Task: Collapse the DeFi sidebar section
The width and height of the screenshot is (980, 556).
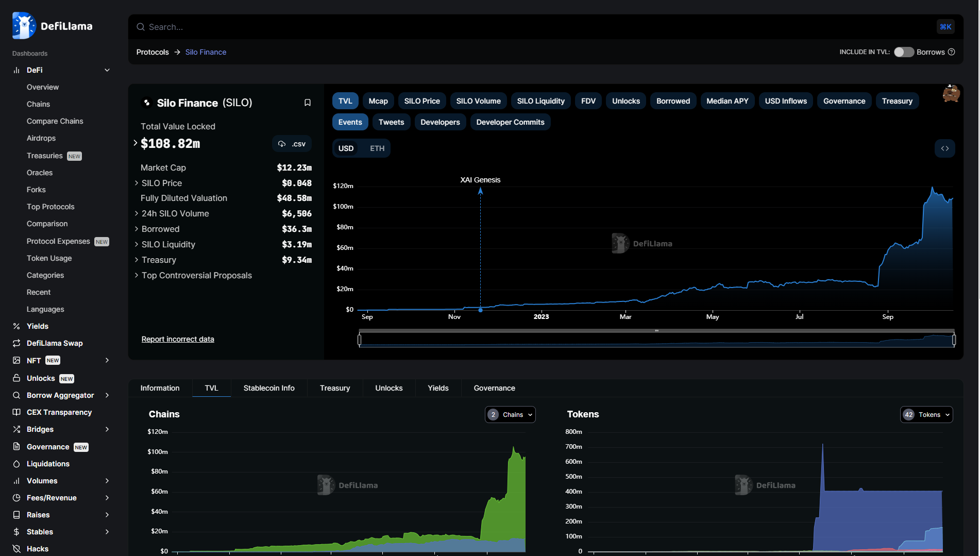Action: [x=107, y=70]
